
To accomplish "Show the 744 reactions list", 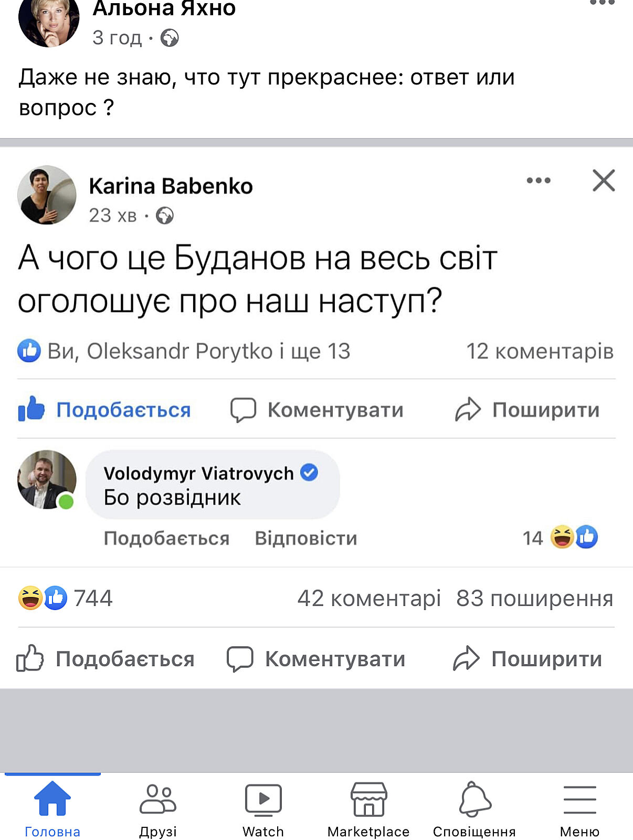I will (66, 598).
